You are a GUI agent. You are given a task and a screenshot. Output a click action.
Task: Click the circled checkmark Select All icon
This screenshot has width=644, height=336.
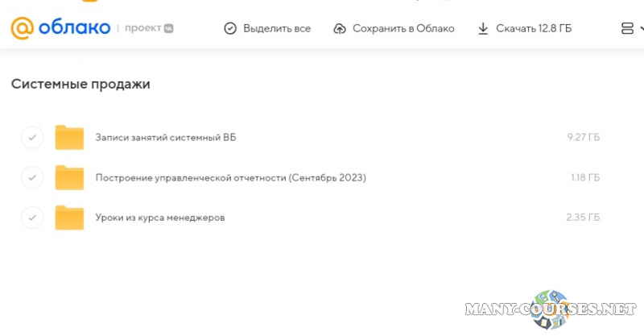230,29
